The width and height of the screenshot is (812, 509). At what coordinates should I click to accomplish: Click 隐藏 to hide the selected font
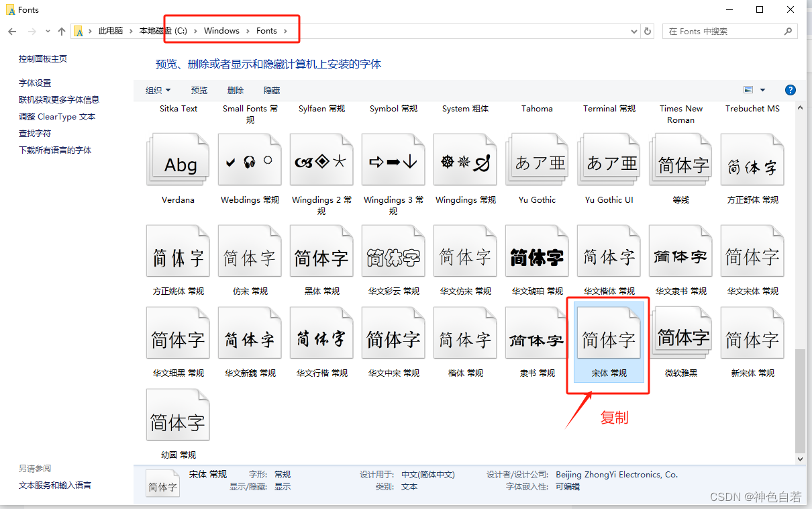click(272, 89)
